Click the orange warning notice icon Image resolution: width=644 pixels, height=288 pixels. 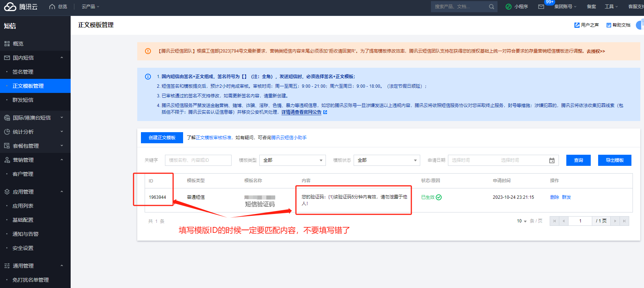(x=148, y=51)
